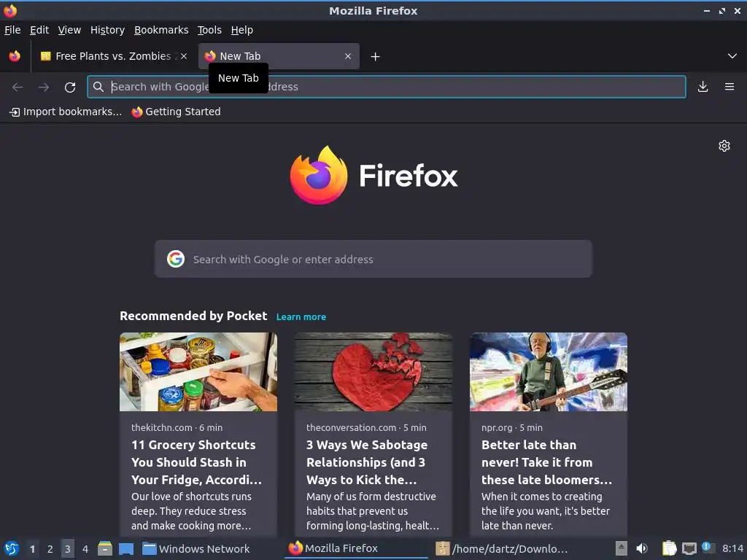Open Better late than never article title
747x560 pixels.
(x=546, y=462)
